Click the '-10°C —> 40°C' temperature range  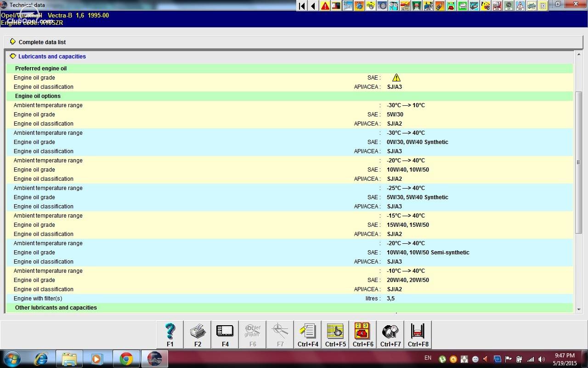406,271
